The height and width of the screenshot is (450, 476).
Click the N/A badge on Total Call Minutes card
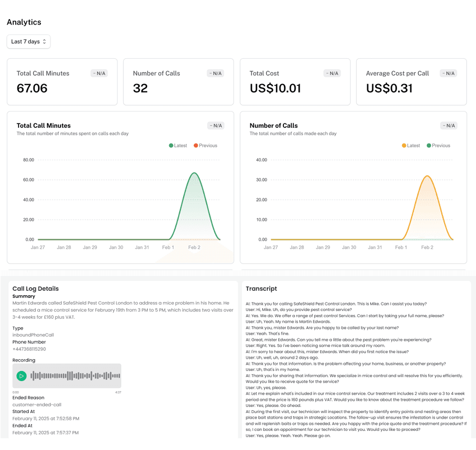click(x=99, y=73)
